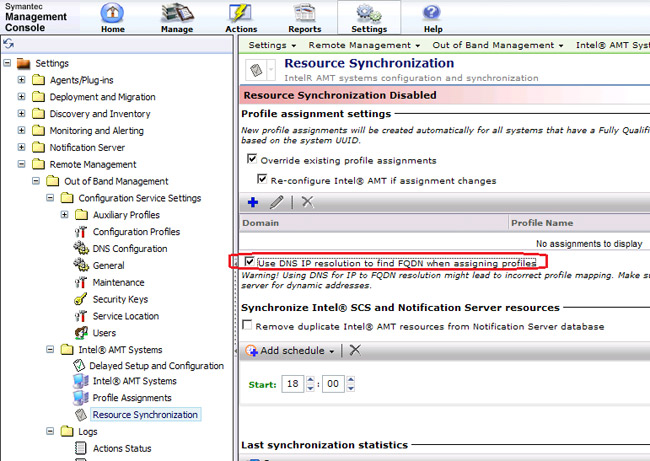Viewport: 650px width, 461px height.
Task: Decrease the start minutes value
Action: click(351, 388)
